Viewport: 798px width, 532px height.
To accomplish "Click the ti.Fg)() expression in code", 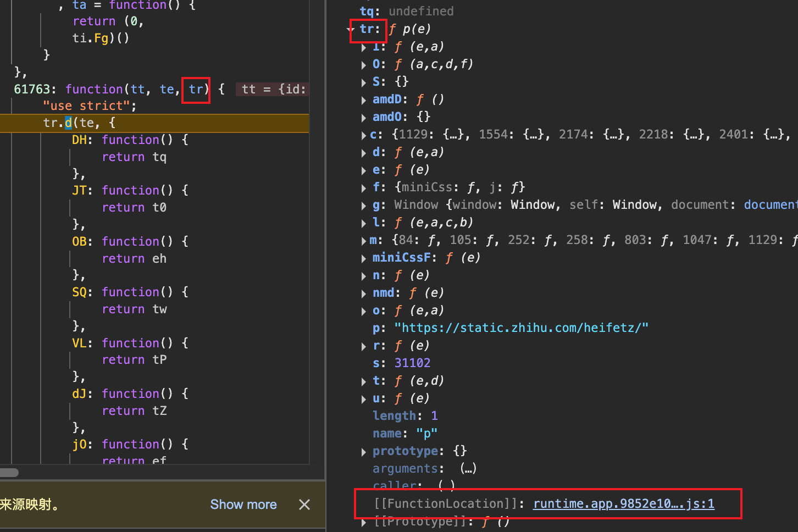I will pos(101,38).
